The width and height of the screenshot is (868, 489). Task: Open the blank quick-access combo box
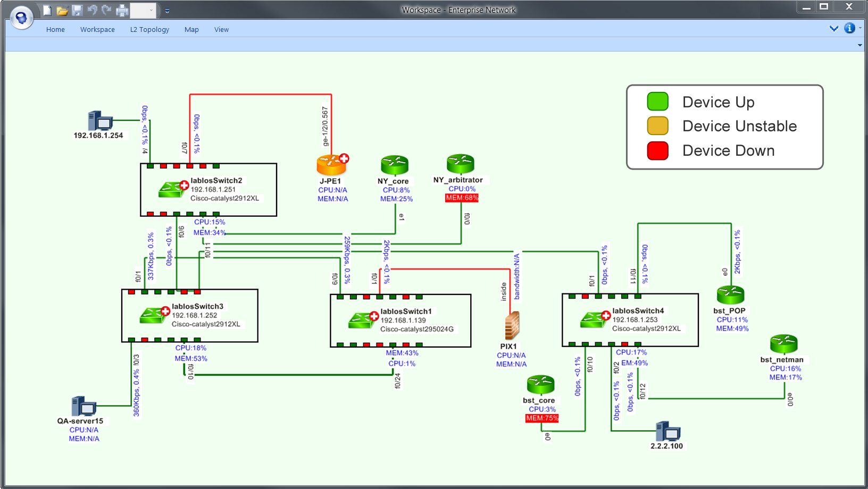[144, 10]
